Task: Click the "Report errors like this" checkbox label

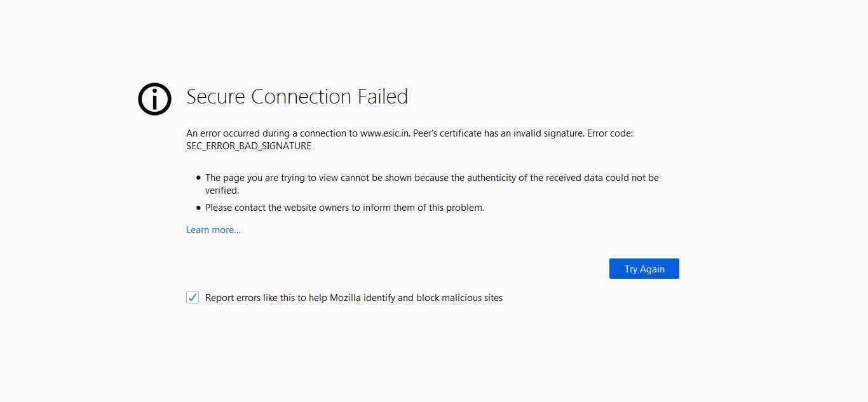Action: (353, 298)
